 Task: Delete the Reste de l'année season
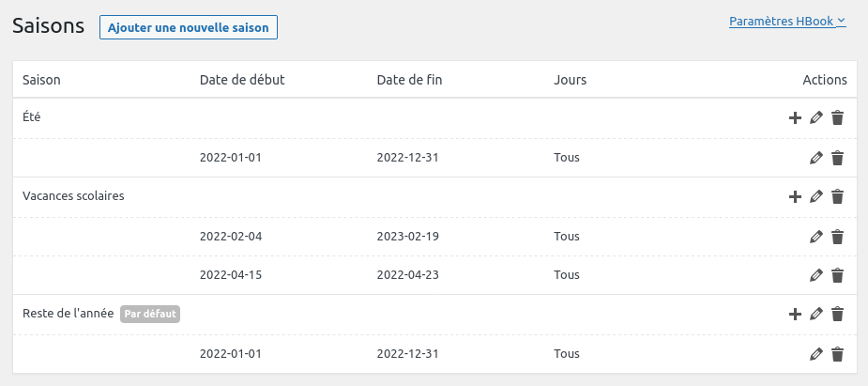point(838,314)
